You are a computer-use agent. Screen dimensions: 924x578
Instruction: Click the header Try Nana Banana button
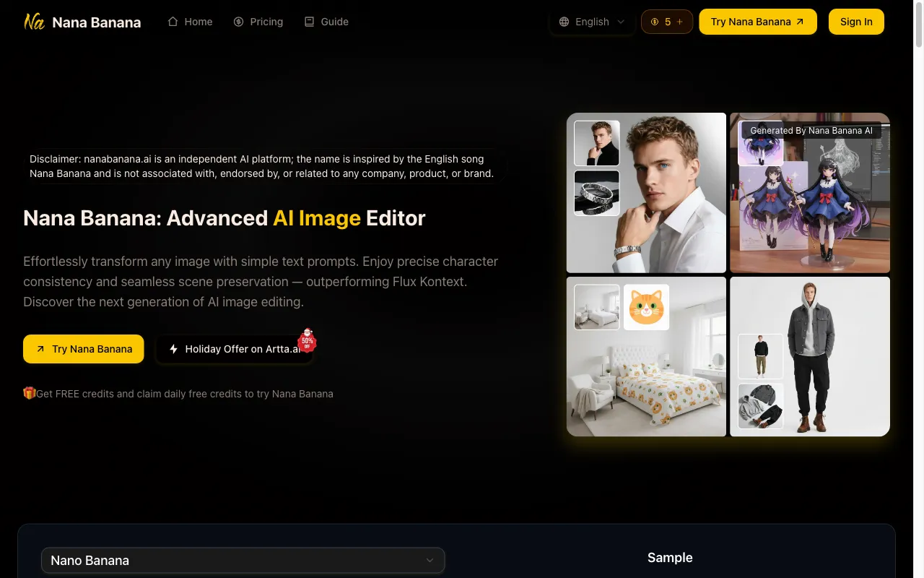[x=758, y=22]
